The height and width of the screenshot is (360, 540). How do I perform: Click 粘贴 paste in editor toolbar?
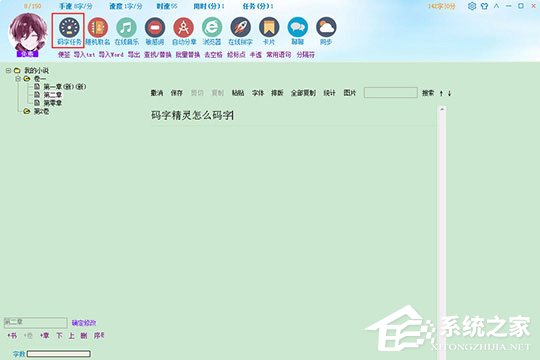point(238,93)
